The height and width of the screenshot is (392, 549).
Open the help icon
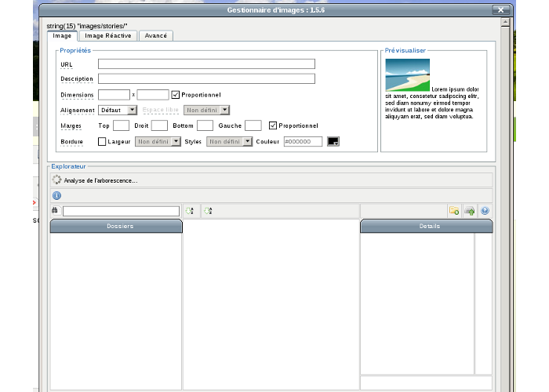(x=485, y=211)
